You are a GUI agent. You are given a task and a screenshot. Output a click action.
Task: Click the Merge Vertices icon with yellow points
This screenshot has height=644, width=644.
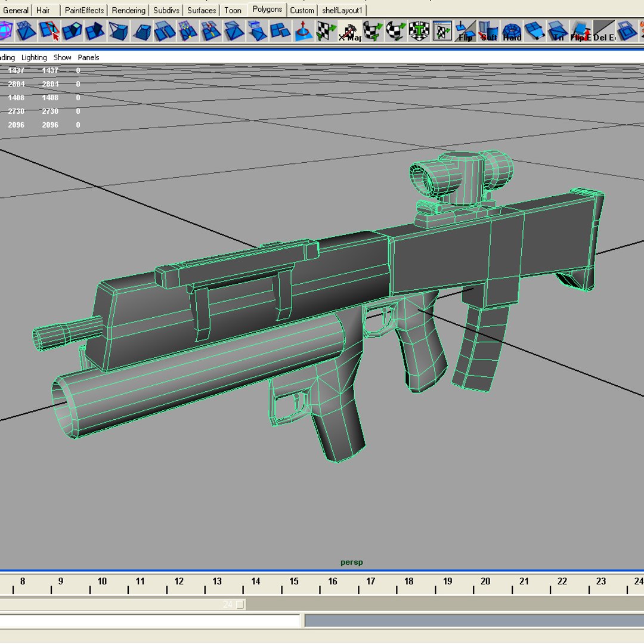[x=188, y=31]
